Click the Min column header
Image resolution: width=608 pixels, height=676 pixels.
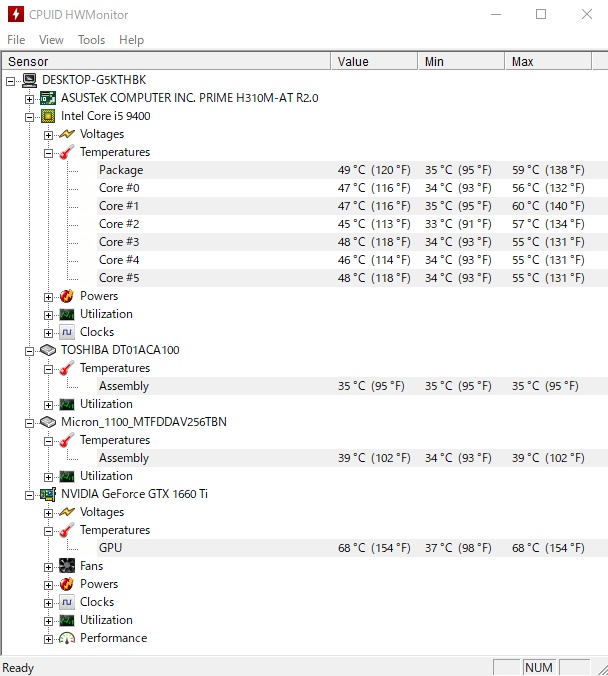(x=461, y=61)
